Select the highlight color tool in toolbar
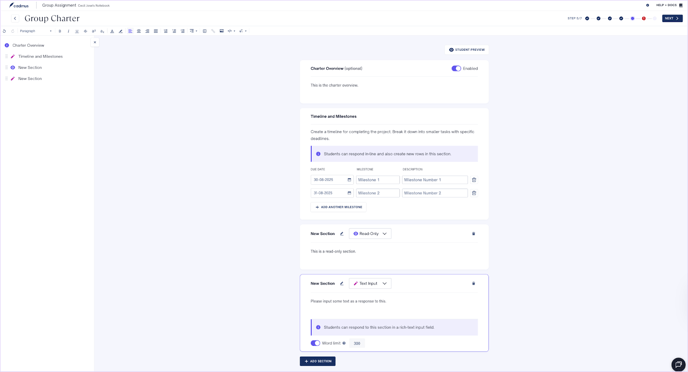688x372 pixels. click(121, 31)
